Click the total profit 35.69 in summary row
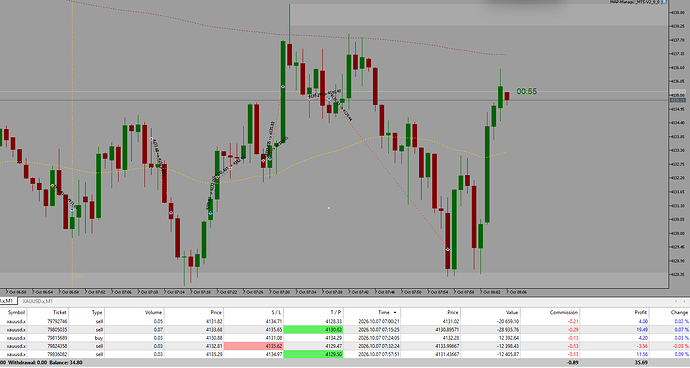The image size is (690, 368). tap(642, 363)
